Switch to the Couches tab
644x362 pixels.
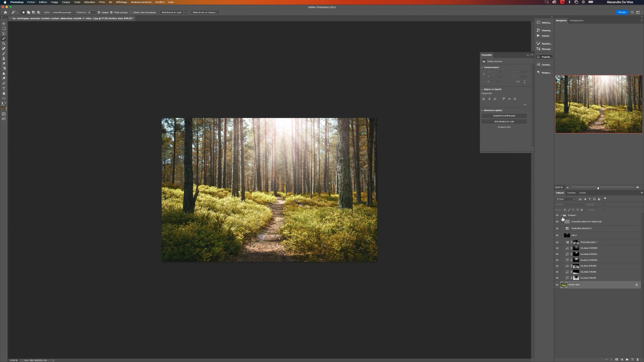(x=571, y=193)
